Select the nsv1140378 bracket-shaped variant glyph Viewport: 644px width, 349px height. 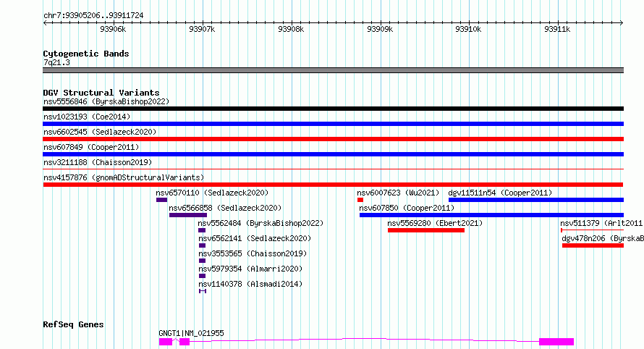click(203, 291)
